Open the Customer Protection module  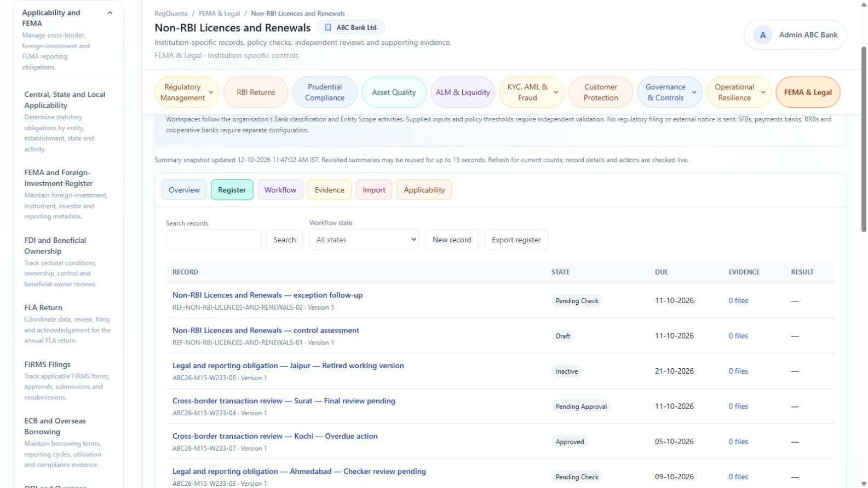point(601,92)
